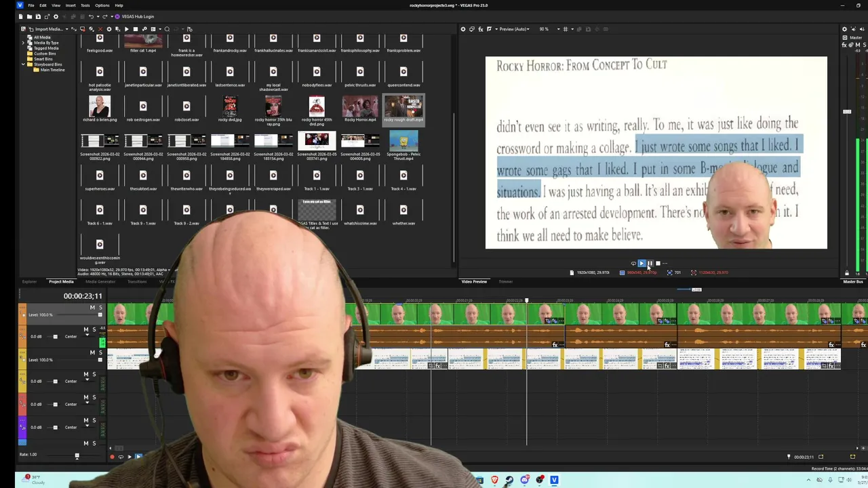Image resolution: width=868 pixels, height=488 pixels.
Task: Click Stop in the video preview transport
Action: tap(658, 263)
